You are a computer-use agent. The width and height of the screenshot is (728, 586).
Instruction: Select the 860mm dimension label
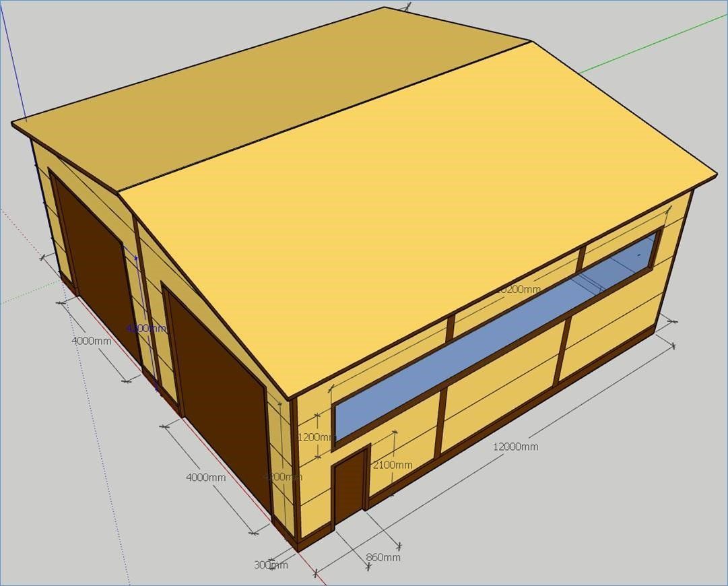[383, 558]
